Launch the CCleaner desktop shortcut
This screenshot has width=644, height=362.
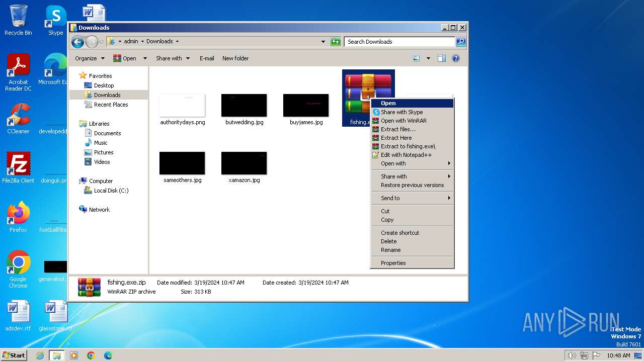pos(18,119)
